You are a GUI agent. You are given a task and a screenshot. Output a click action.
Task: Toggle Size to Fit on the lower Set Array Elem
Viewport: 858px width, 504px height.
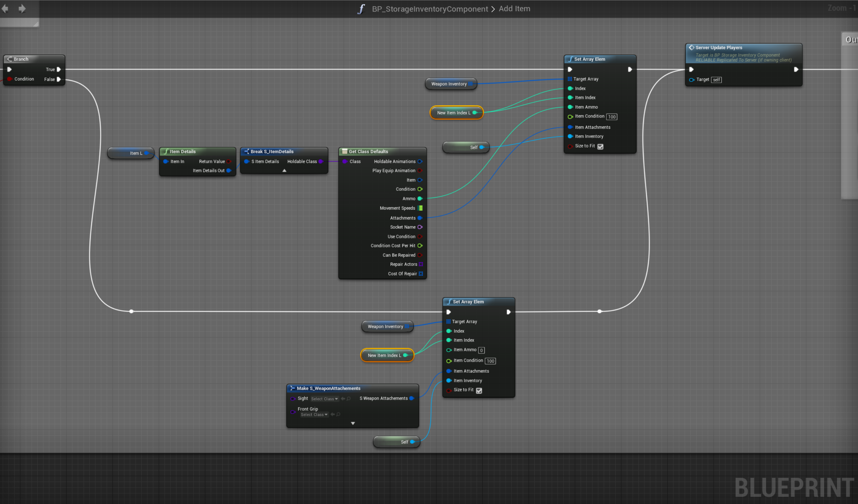[x=479, y=390]
